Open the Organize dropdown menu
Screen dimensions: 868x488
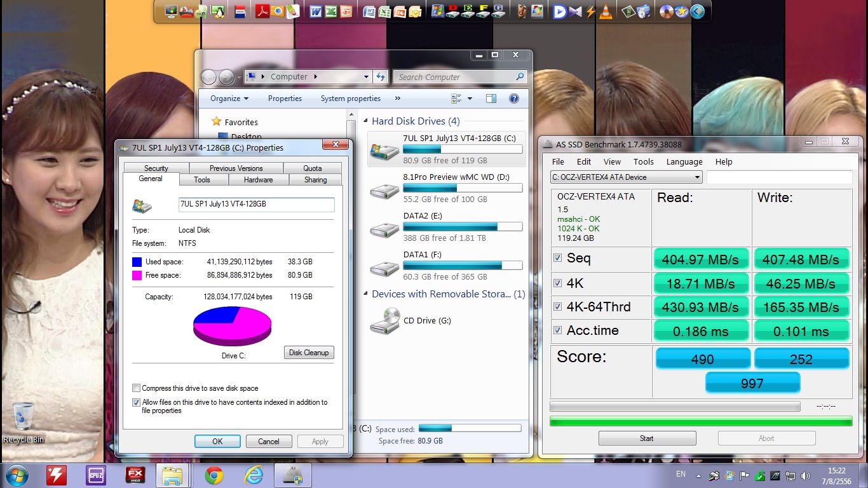[229, 98]
